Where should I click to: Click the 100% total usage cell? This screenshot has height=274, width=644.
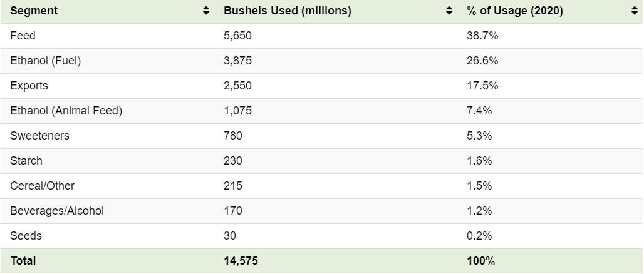click(x=481, y=261)
